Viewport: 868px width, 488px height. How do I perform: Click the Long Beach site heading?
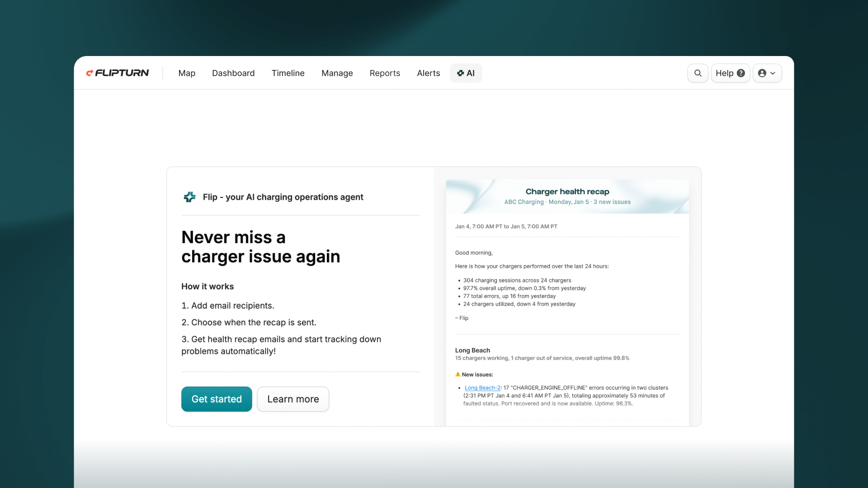[472, 350]
